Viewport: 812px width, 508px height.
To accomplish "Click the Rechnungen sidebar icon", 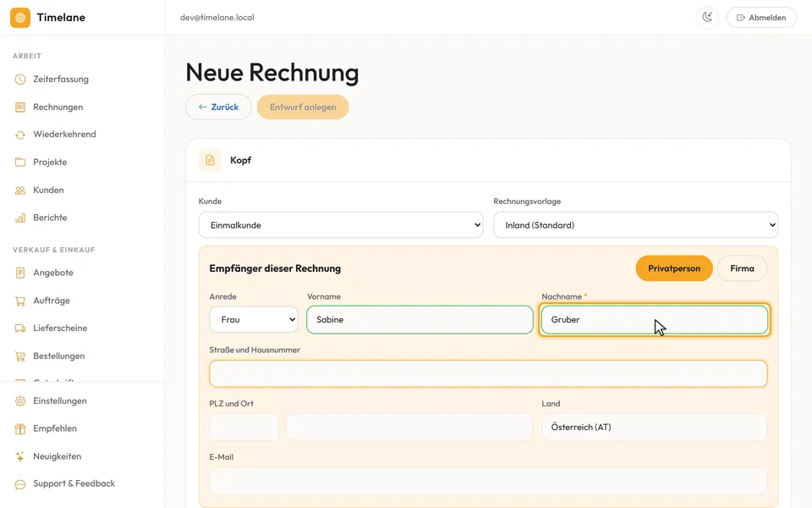I will pos(20,108).
